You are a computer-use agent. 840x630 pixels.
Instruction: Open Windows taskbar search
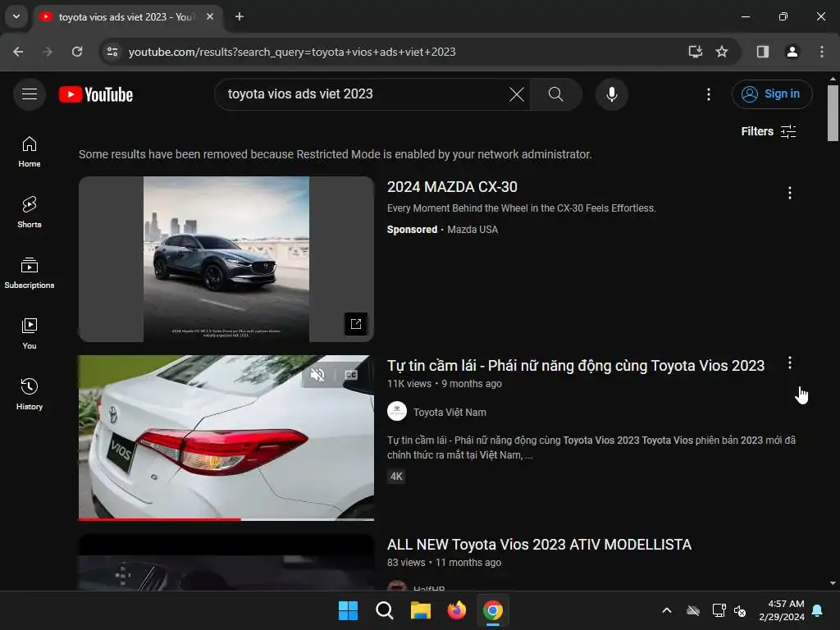[x=384, y=610]
